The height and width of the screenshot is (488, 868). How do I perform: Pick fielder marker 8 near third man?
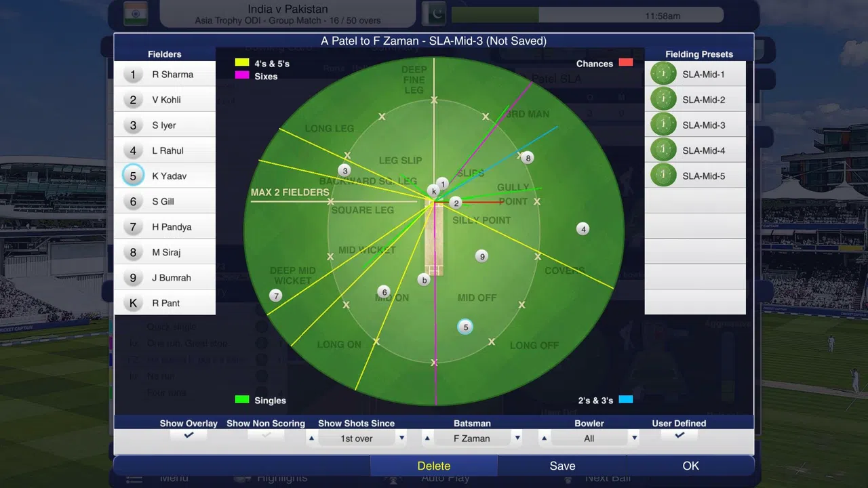click(x=528, y=158)
